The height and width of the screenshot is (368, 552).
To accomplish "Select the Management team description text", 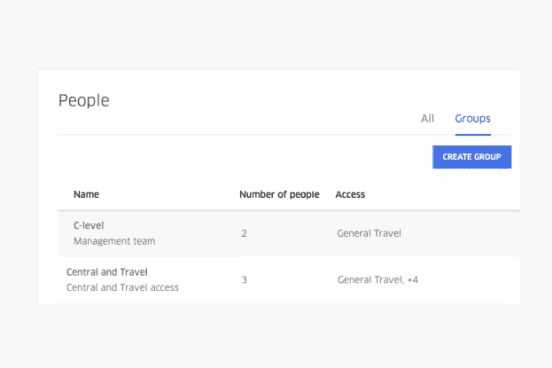I will (x=114, y=241).
